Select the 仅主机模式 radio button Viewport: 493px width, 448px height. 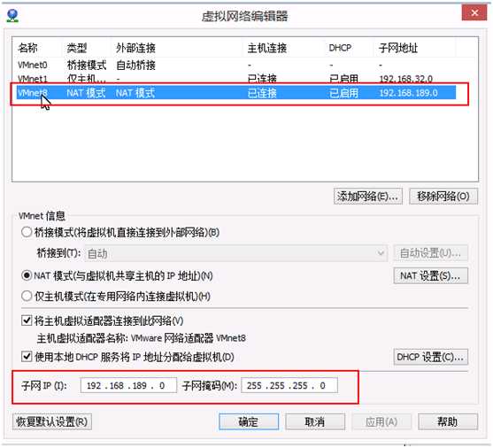point(27,296)
